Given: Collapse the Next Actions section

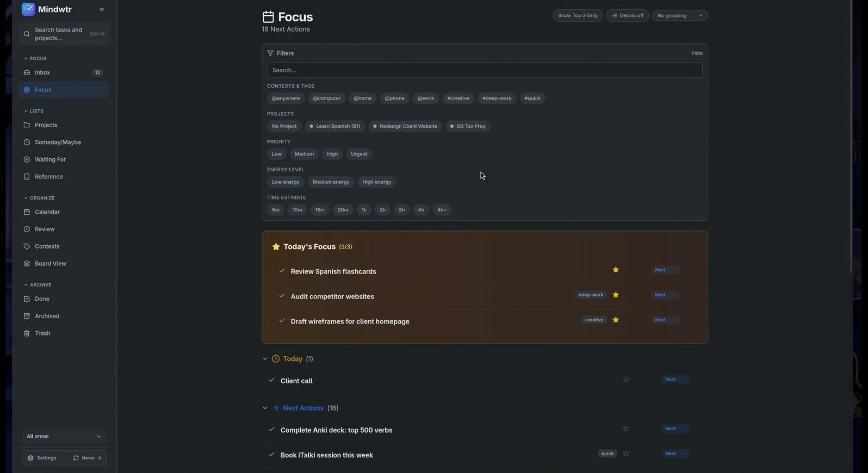Looking at the screenshot, I should [265, 408].
